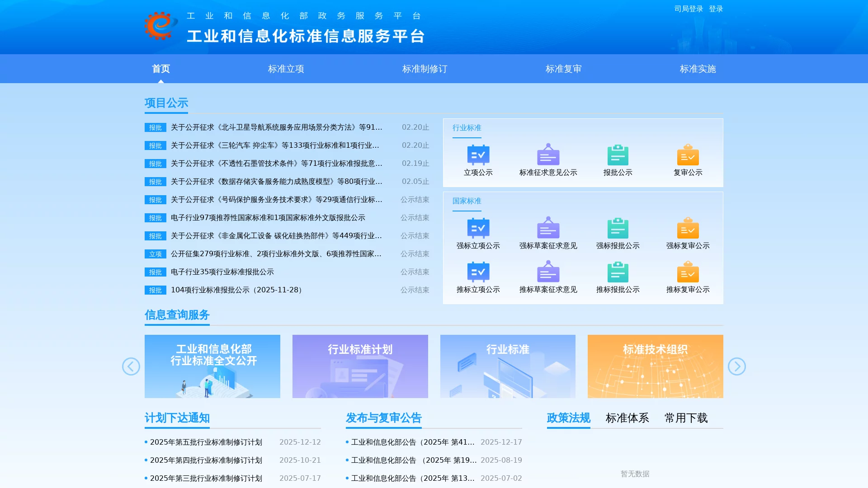The height and width of the screenshot is (488, 868).
Task: Open the 立项公示 icon under 行业标准
Action: tap(478, 159)
